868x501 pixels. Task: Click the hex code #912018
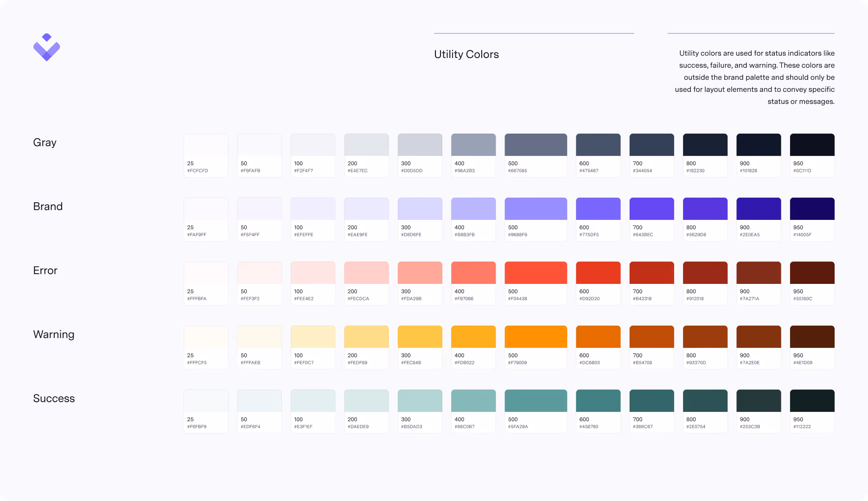pyautogui.click(x=695, y=299)
